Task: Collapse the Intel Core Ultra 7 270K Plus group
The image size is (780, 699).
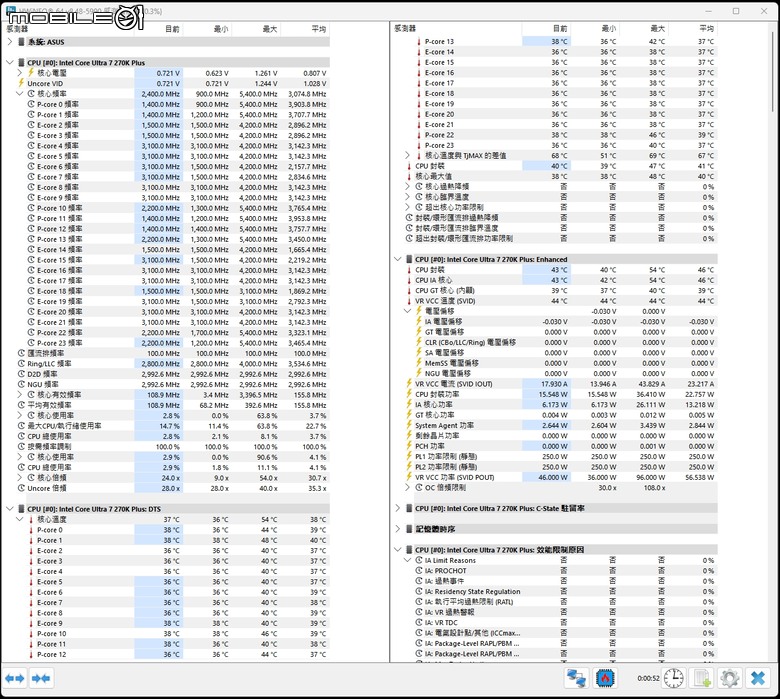Action: (9, 63)
